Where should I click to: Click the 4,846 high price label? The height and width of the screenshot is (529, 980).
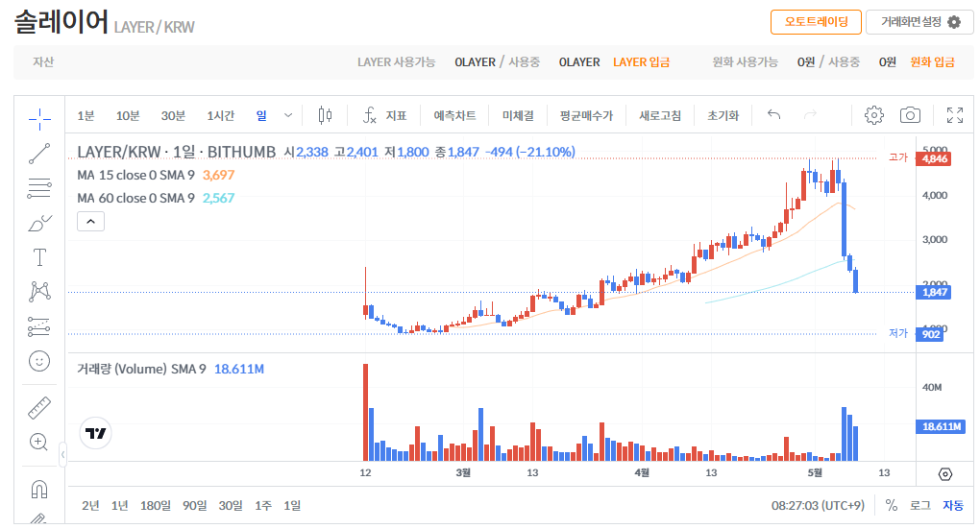click(934, 158)
